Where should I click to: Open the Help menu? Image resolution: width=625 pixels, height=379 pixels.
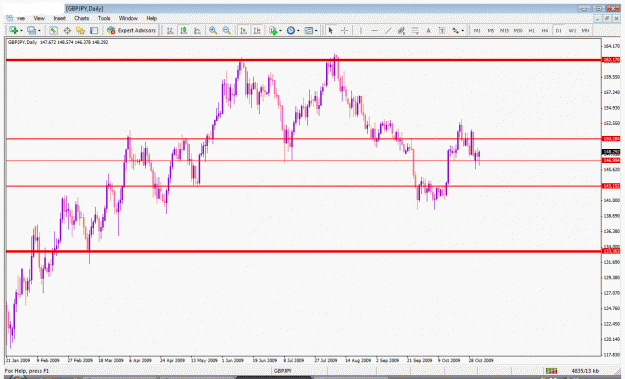point(151,18)
